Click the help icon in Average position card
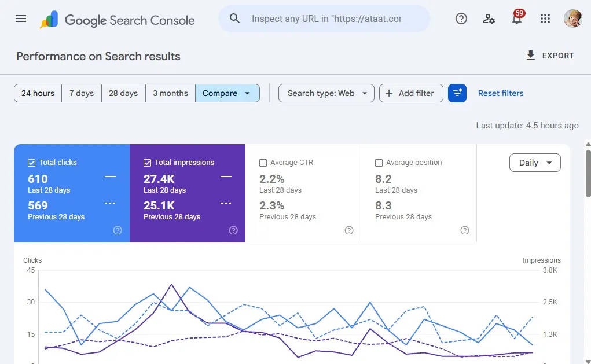The height and width of the screenshot is (364, 591). (465, 230)
